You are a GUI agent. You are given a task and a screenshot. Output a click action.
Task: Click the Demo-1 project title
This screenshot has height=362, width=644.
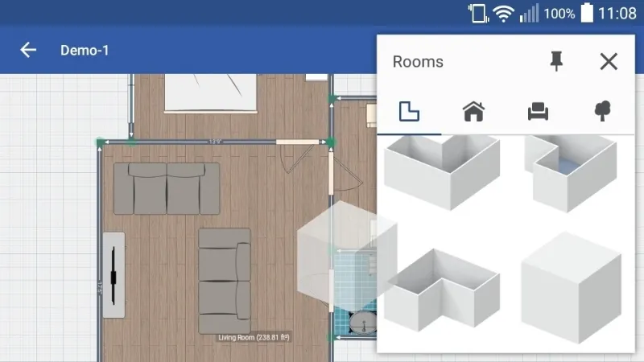85,50
